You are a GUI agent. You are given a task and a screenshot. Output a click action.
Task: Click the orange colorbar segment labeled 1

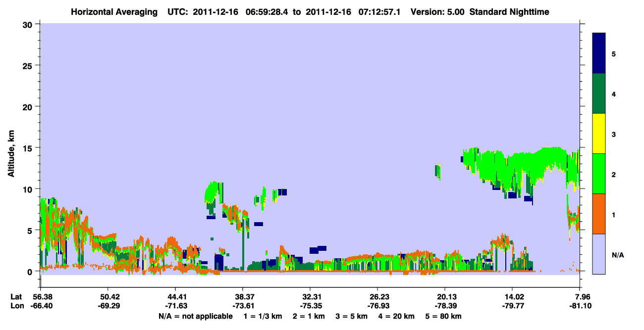(599, 214)
